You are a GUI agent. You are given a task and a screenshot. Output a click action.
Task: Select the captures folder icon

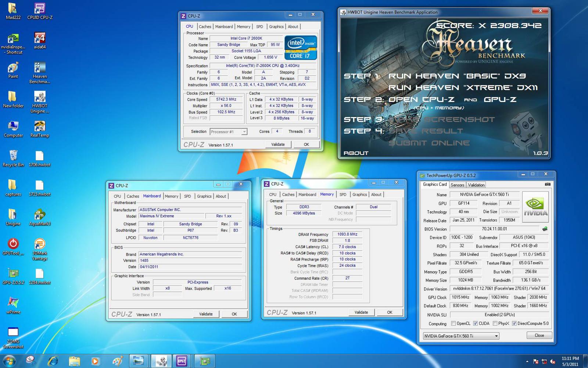tap(13, 188)
